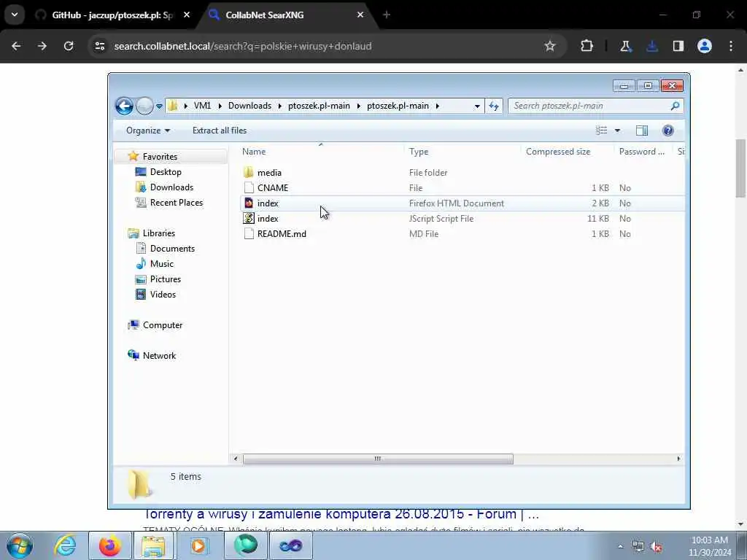Go back in the Chrome browser
Screen dimensions: 747x560
16,46
